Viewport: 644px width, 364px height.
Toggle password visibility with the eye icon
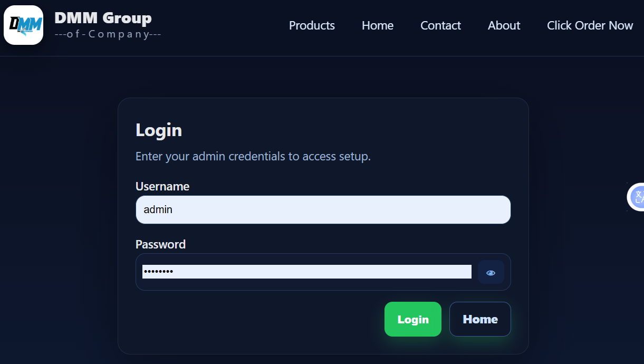coord(491,272)
